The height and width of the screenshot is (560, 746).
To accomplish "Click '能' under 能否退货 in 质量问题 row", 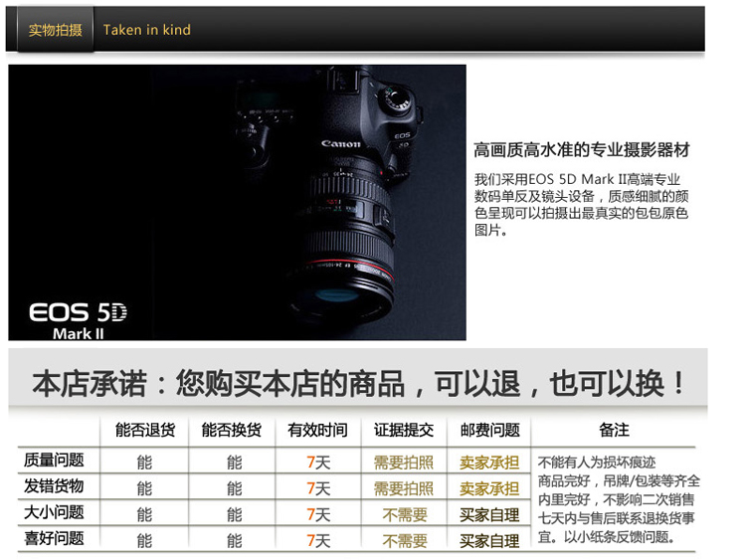I will coord(144,463).
